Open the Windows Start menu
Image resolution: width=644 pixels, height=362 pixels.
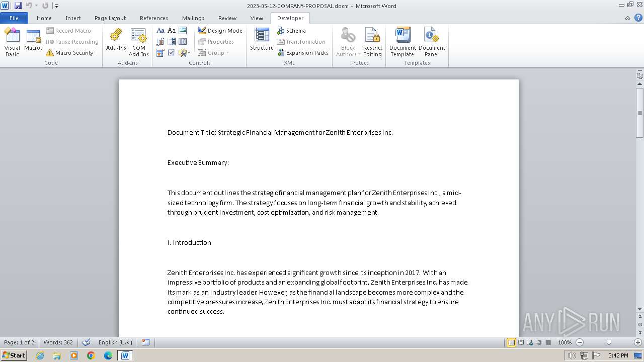(14, 355)
